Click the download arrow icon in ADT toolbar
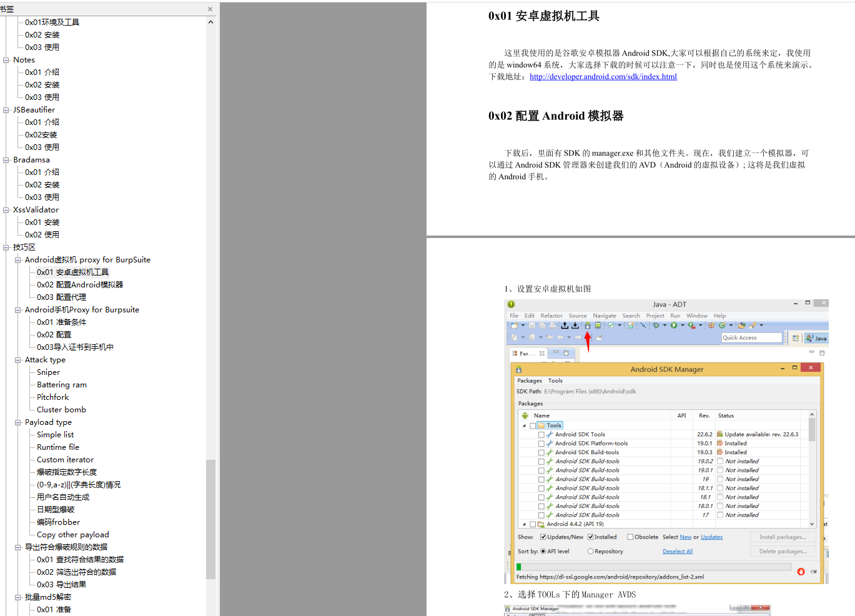Image resolution: width=855 pixels, height=616 pixels. tap(575, 325)
